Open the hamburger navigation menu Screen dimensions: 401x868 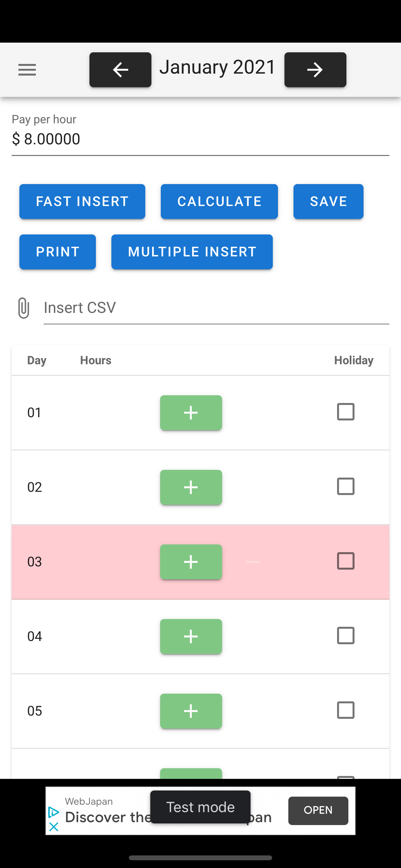click(x=27, y=70)
